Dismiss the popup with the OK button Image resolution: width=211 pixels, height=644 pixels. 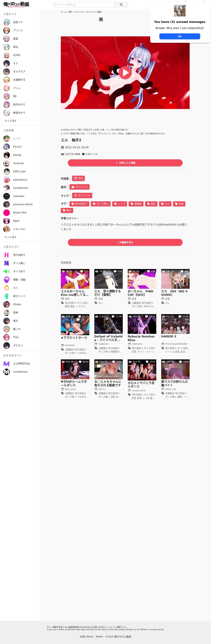[x=180, y=36]
